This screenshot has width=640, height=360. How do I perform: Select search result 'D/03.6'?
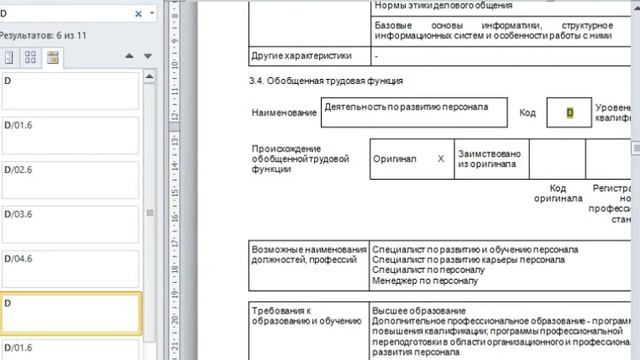[70, 224]
